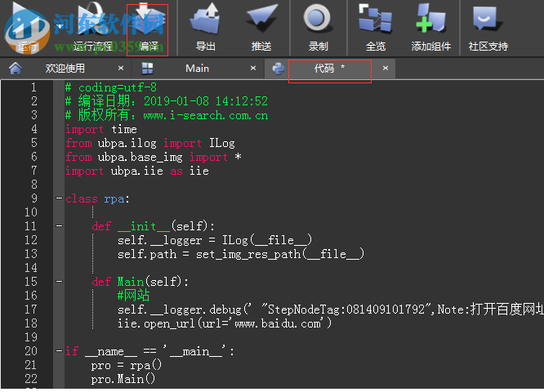Click 'from ubpa.ilog import ILog' line
The image size is (544, 392).
pyautogui.click(x=149, y=143)
